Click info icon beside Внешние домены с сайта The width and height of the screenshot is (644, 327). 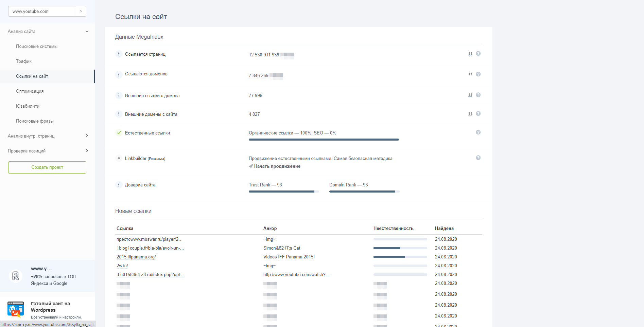click(119, 114)
